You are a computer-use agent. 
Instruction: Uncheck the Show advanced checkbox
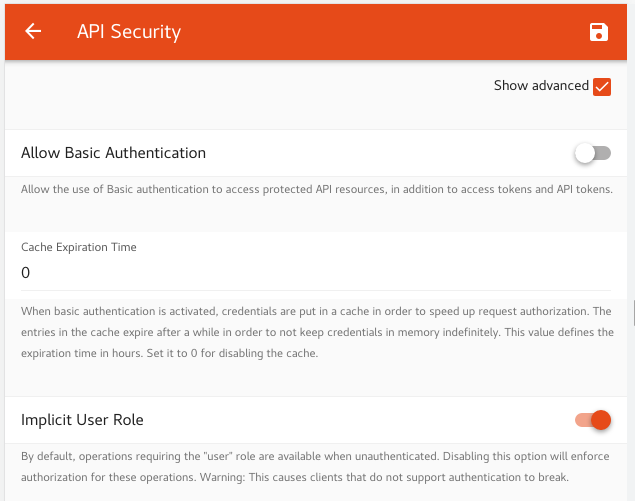(601, 86)
